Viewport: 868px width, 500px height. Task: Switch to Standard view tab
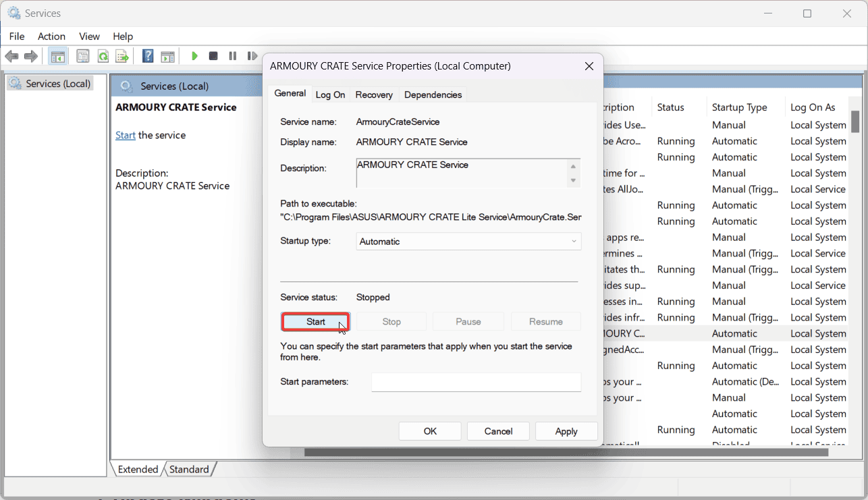tap(189, 469)
